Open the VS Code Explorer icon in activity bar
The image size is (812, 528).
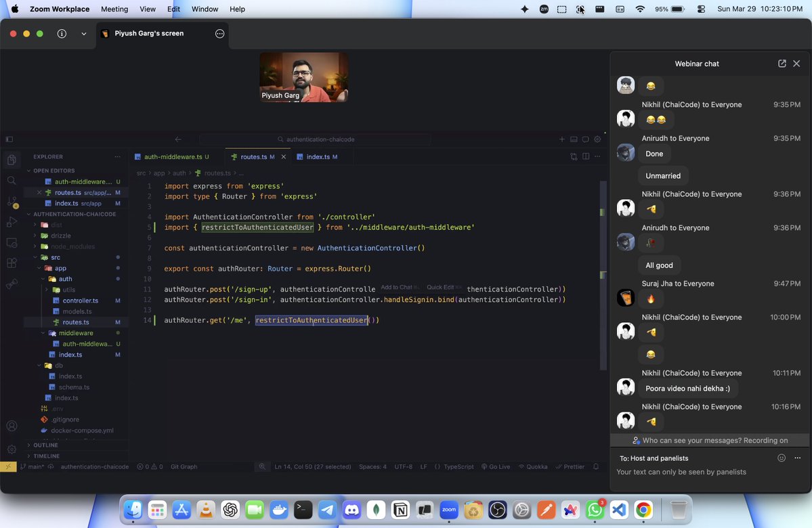click(12, 160)
